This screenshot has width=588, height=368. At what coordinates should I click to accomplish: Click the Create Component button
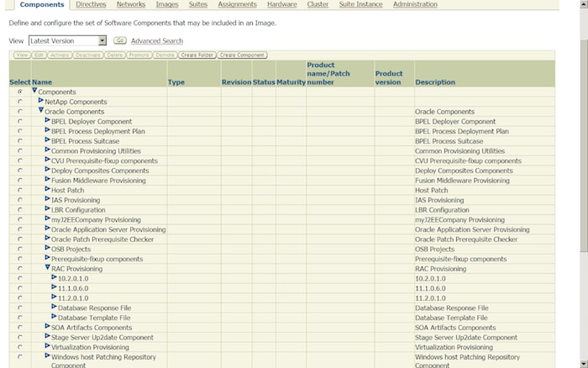pos(242,55)
